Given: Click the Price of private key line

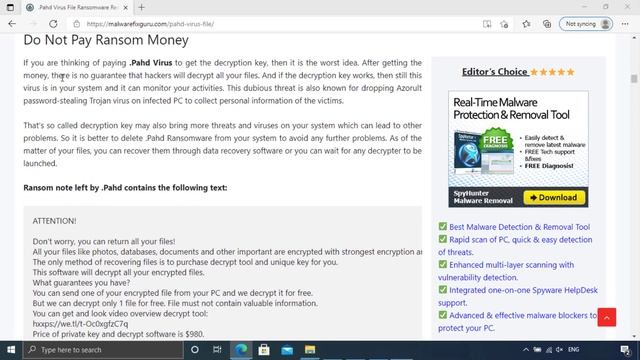Looking at the screenshot, I should click(118, 334).
